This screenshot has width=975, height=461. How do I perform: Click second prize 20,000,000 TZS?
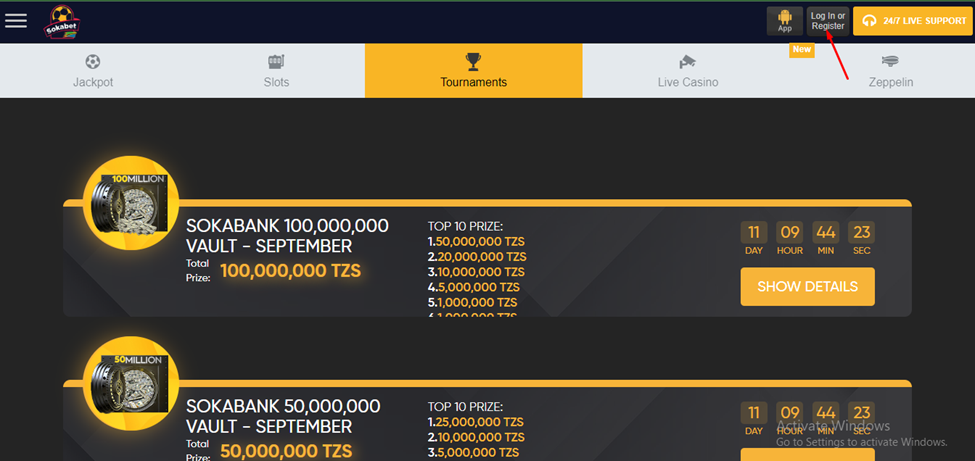pos(477,257)
